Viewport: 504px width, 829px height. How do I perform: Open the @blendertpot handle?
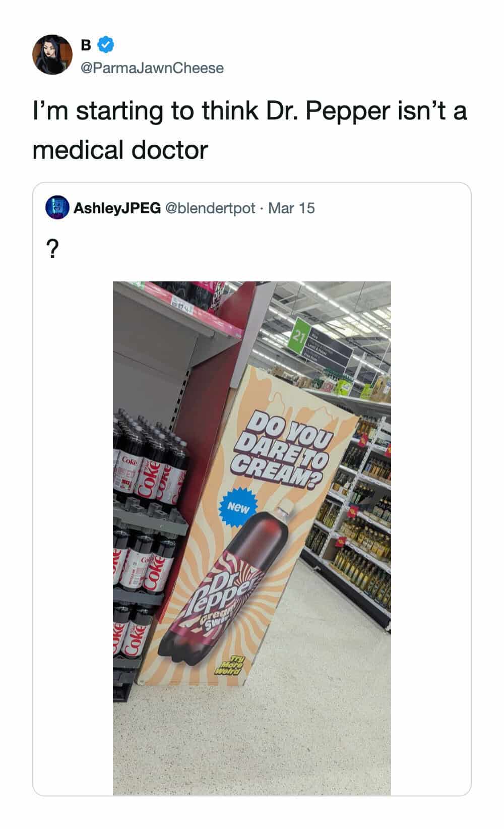(210, 208)
